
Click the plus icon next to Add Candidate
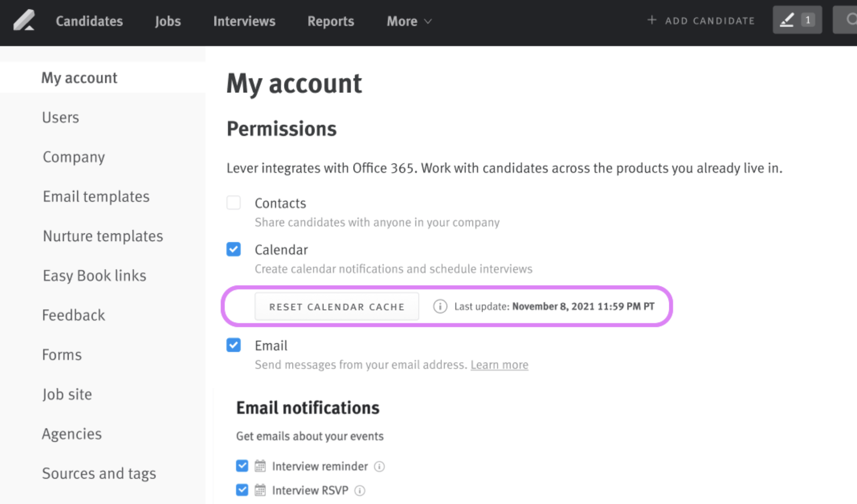(652, 20)
